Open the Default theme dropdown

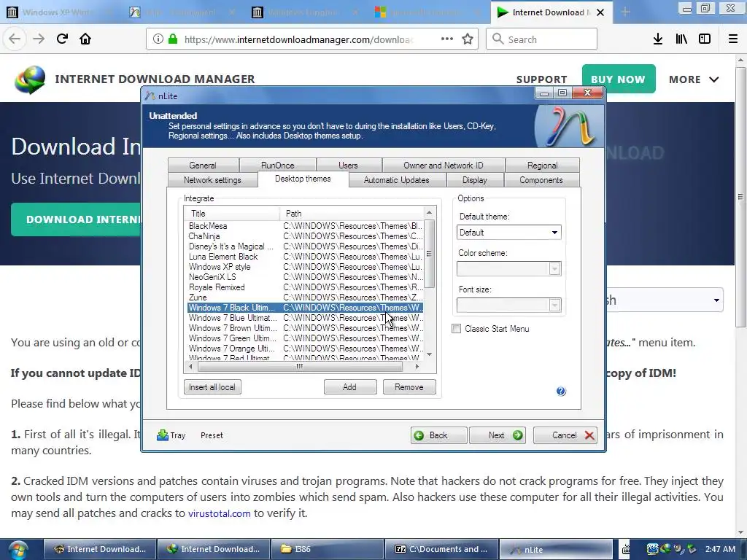point(508,233)
